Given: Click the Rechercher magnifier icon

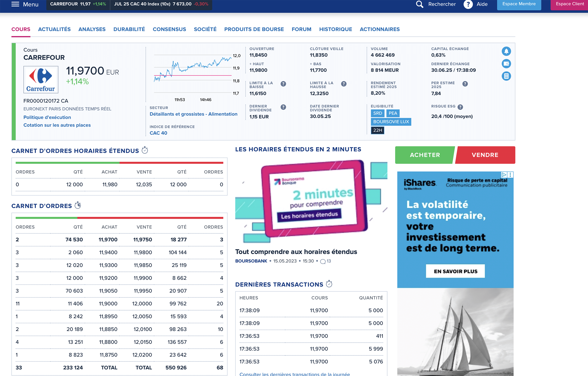Looking at the screenshot, I should 419,4.
